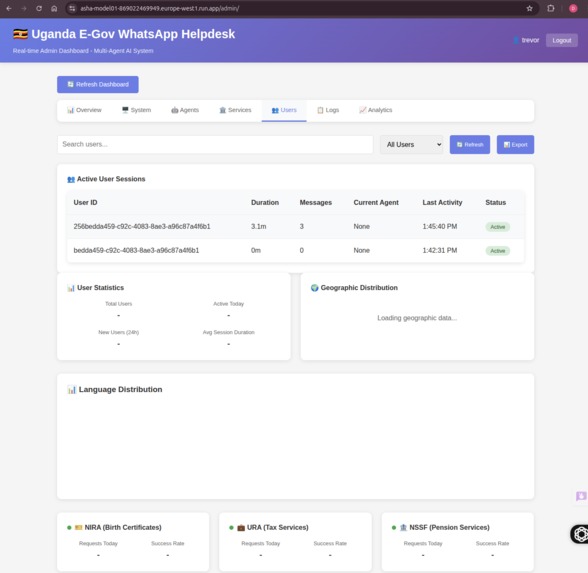Click the URA green status dot
Screen dimensions: 588x573
231,528
